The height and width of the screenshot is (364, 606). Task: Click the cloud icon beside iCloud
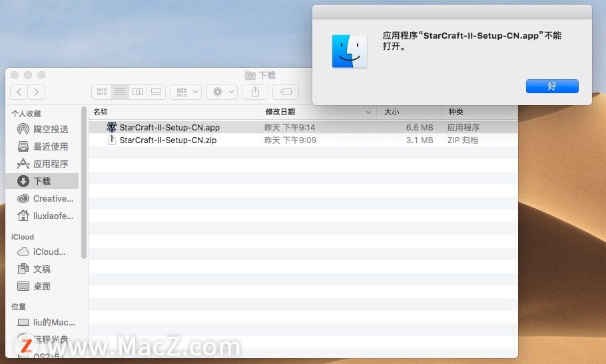coord(23,252)
